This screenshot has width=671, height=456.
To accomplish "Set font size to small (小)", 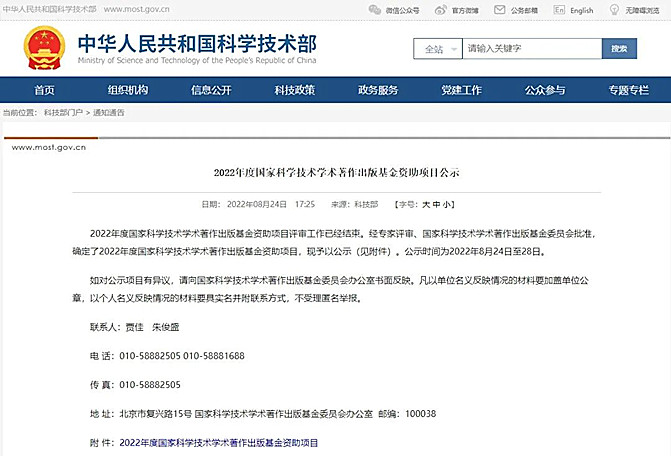I will pos(447,203).
